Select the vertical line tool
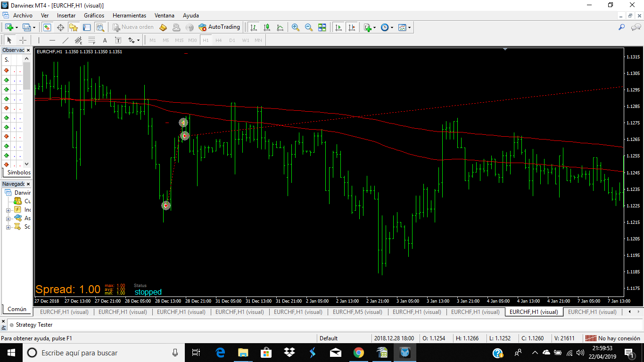This screenshot has width=644, height=362. pyautogui.click(x=39, y=40)
